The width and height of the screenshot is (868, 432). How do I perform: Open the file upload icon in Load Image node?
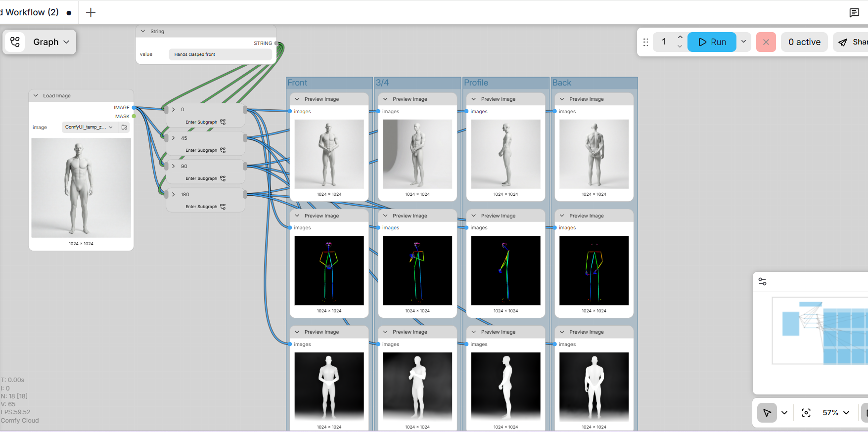pyautogui.click(x=124, y=127)
